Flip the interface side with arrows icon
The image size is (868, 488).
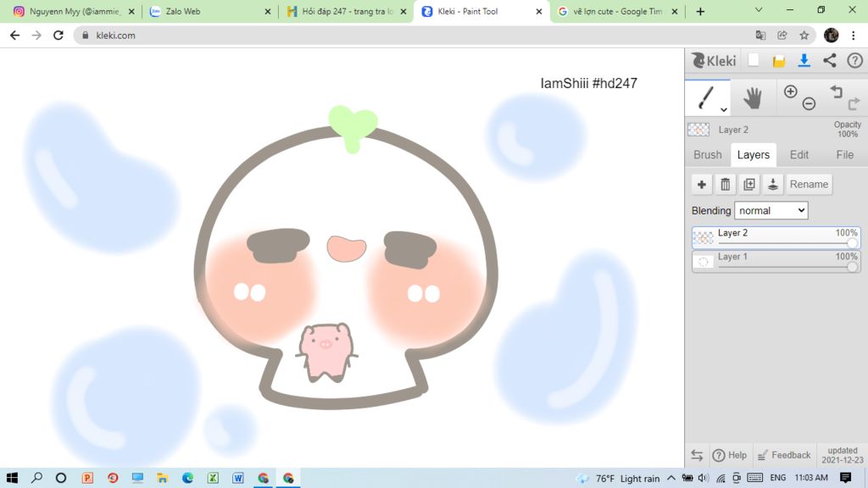click(697, 455)
